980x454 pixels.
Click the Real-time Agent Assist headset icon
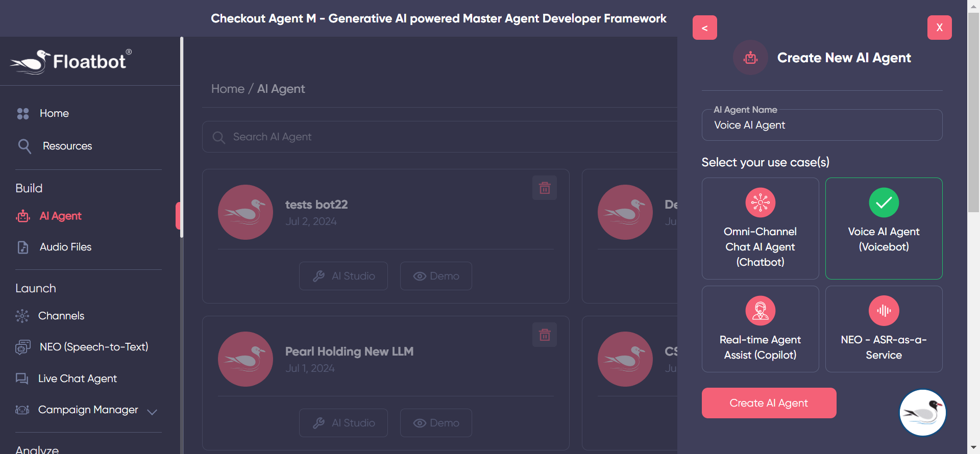click(x=761, y=311)
